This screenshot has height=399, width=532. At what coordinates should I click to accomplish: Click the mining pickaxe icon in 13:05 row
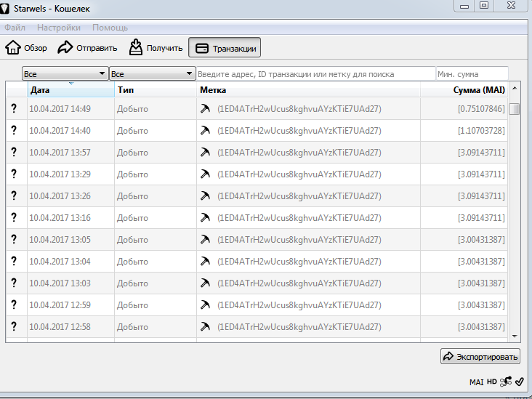pos(205,239)
